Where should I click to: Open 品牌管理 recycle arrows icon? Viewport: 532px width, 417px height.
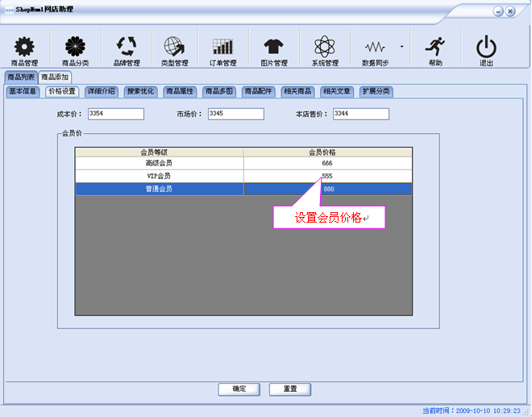tap(127, 47)
